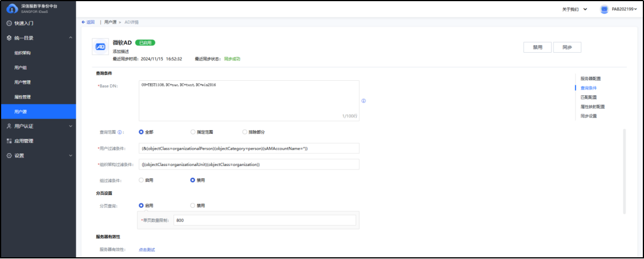Select 指定范围 query scope option
This screenshot has width=644, height=259.
point(193,132)
